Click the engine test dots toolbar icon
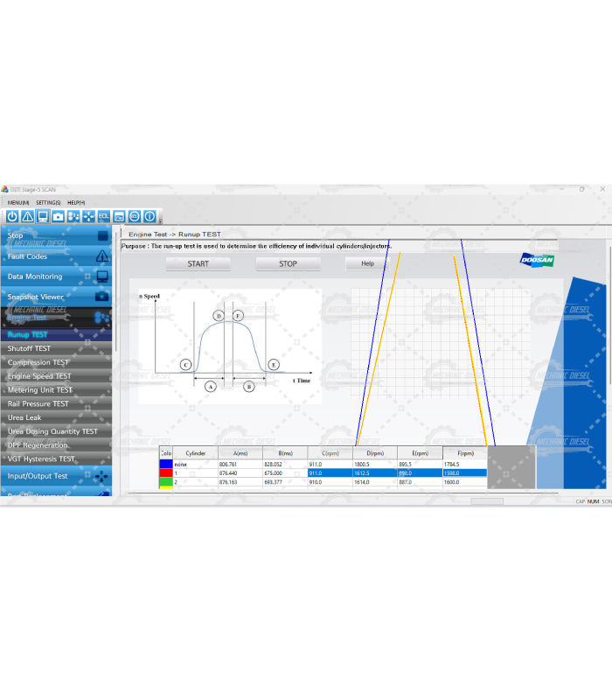The width and height of the screenshot is (612, 700). 73,216
